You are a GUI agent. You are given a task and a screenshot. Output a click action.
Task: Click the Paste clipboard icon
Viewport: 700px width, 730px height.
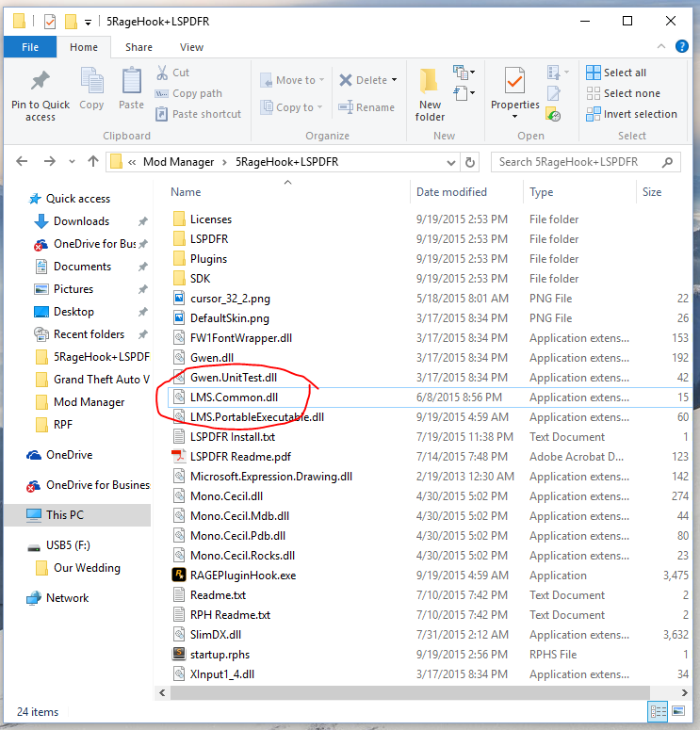(131, 82)
